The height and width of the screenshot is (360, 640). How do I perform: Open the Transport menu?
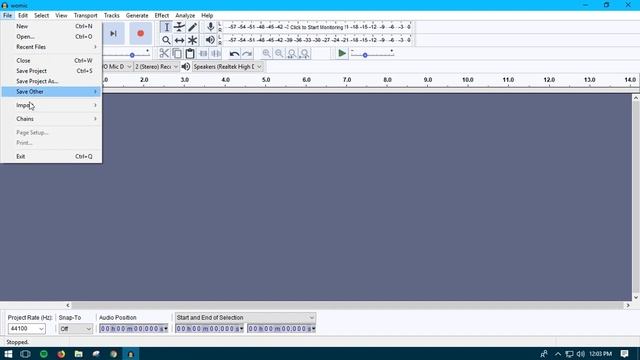85,16
